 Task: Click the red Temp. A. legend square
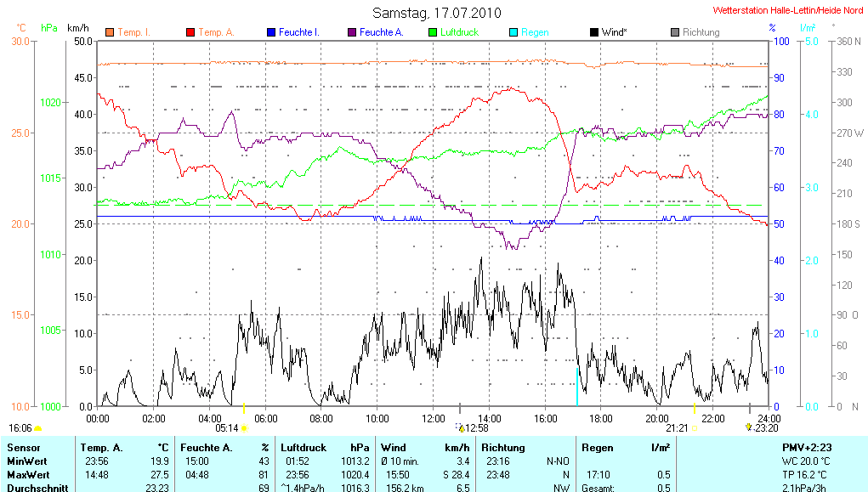pos(190,32)
